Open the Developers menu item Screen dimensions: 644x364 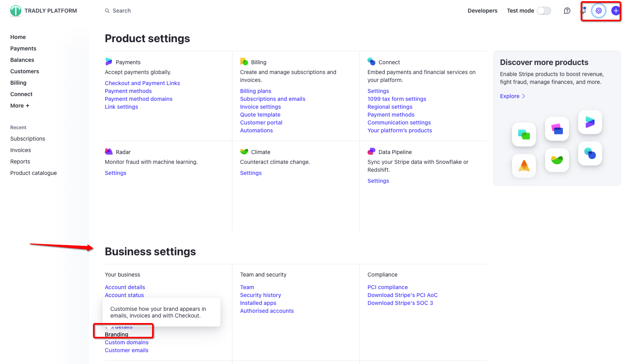482,11
